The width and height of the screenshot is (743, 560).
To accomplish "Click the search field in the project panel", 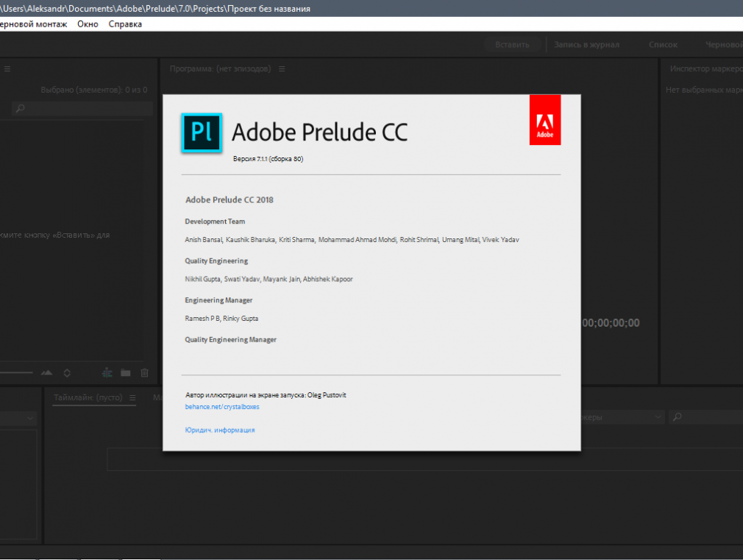I will pyautogui.click(x=82, y=109).
